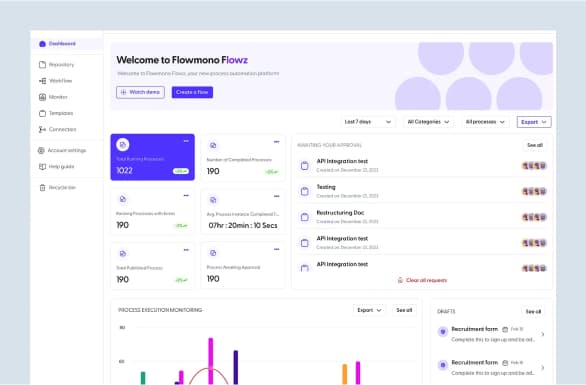The image size is (586, 385).
Task: Click percentage badge on Total Running Processes card
Action: pyautogui.click(x=181, y=171)
